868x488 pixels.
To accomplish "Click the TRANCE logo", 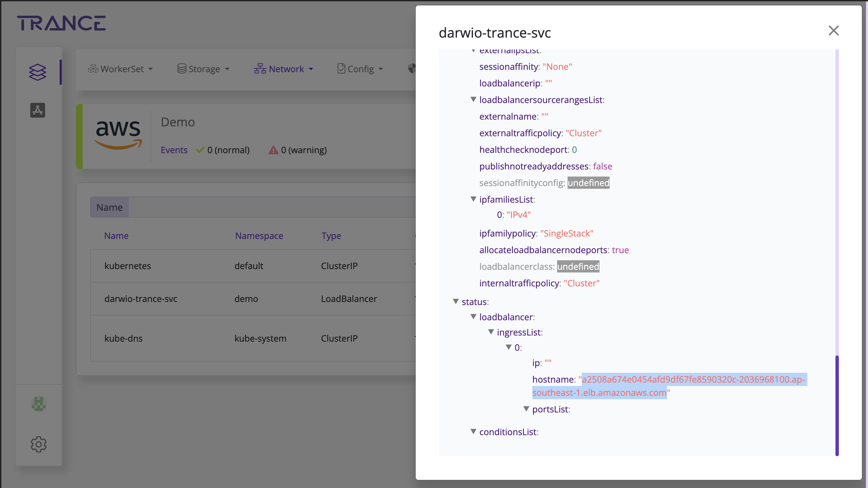I will tap(61, 23).
